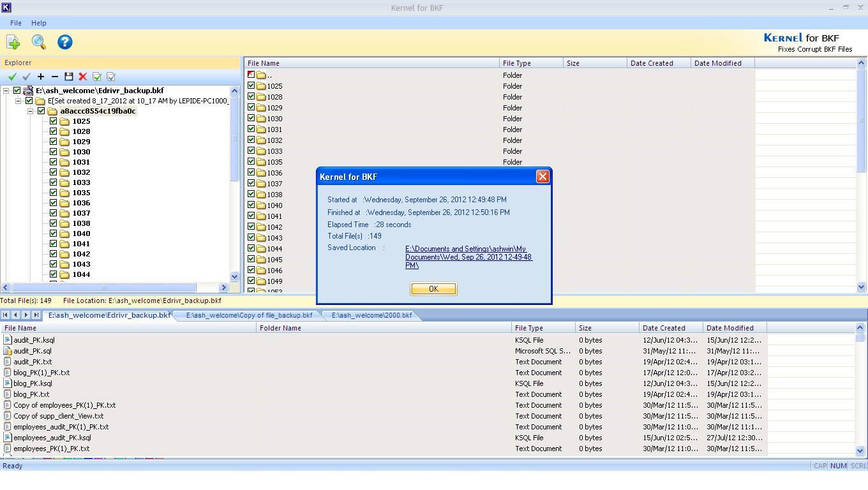Collapse the Edrivr_backup.bkf root tree node

pyautogui.click(x=6, y=91)
